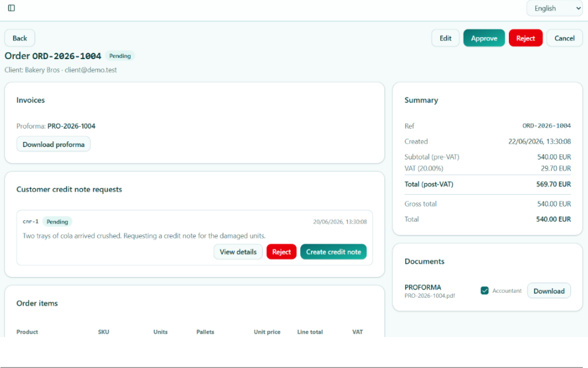Click the Documents heading
Image resolution: width=588 pixels, height=368 pixels.
pos(425,261)
